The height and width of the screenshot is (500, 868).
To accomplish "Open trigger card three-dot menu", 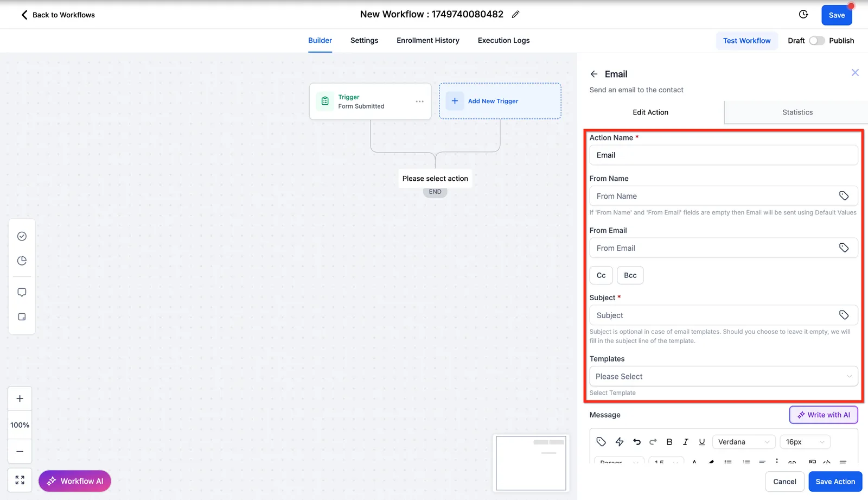I will 420,102.
